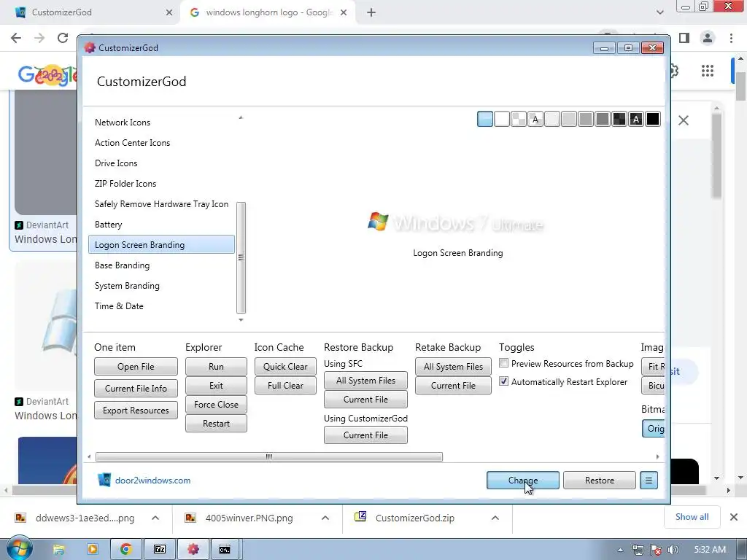
Task: Open Chrome tab search chevron
Action: [x=659, y=12]
